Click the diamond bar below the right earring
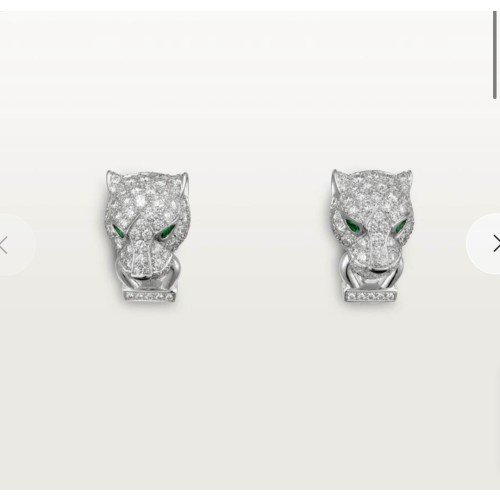 point(371,295)
